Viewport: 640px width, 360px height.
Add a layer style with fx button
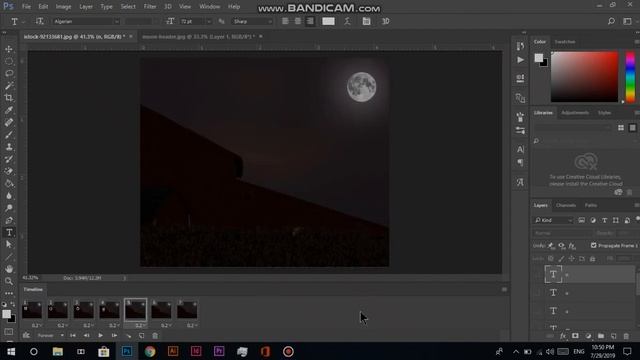tap(563, 336)
